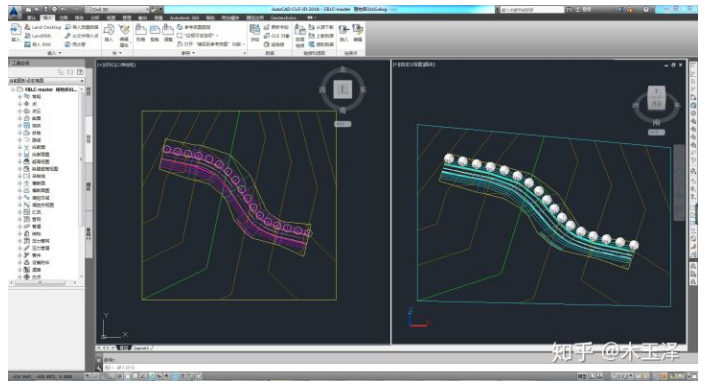Click the 上 top face of left viewport ViewCube
The image size is (706, 392).
pyautogui.click(x=343, y=89)
